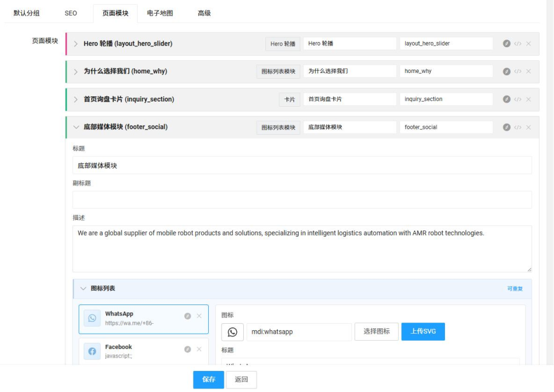This screenshot has width=554, height=392.
Task: Click the 上传SVG upload button
Action: point(423,331)
